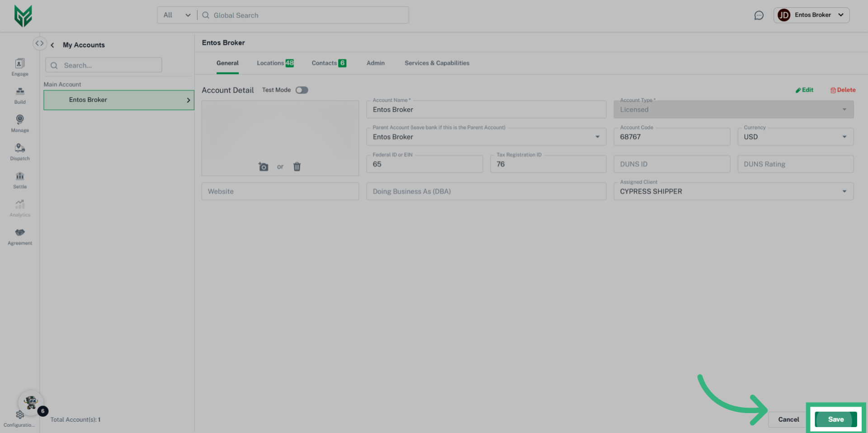Click the Edit button
This screenshot has height=433, width=868.
805,90
